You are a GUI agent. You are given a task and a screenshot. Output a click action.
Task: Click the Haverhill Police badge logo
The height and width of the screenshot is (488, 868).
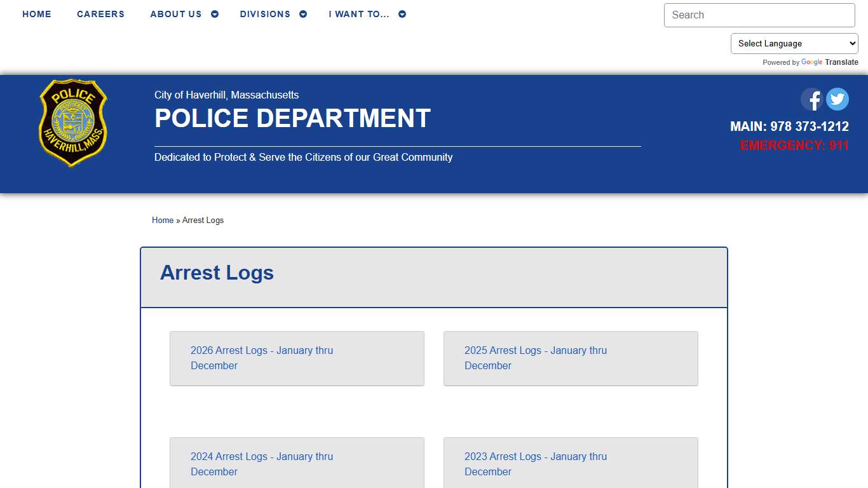coord(72,122)
